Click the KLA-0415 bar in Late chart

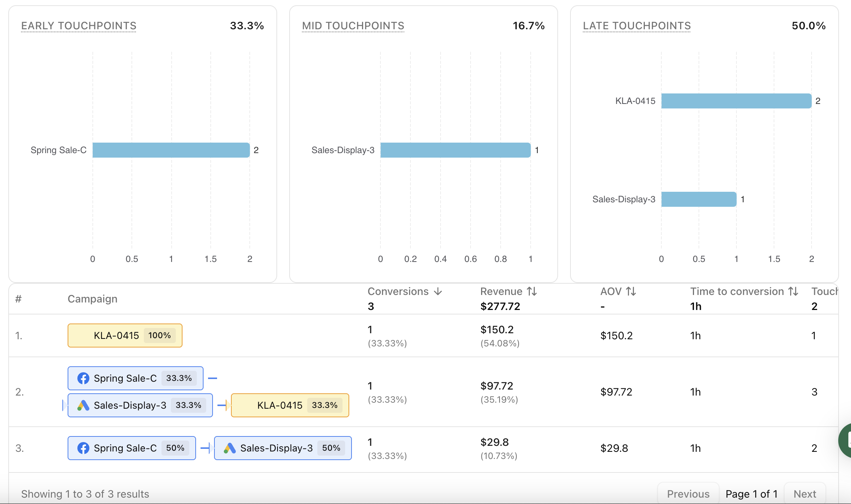(736, 101)
